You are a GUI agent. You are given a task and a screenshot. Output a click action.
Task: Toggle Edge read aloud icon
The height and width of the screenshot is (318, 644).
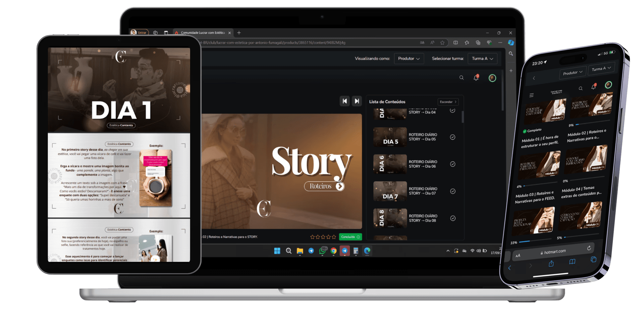(x=432, y=43)
